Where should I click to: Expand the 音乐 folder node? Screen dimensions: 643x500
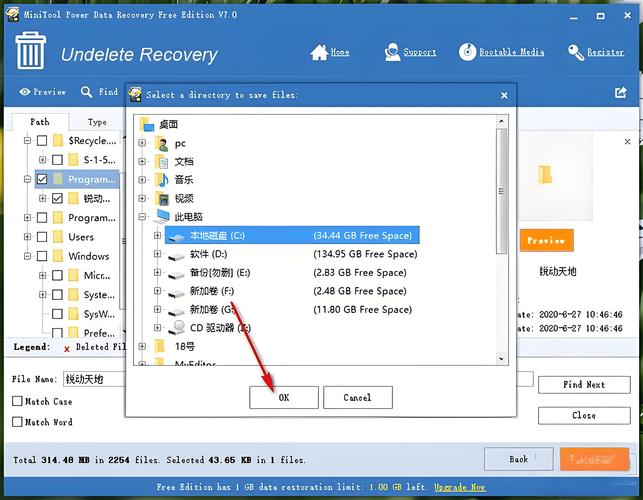tap(143, 180)
